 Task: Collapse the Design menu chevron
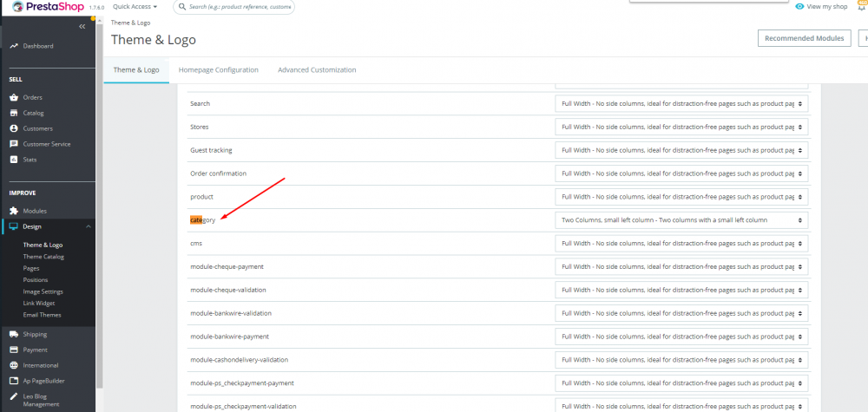(x=88, y=226)
